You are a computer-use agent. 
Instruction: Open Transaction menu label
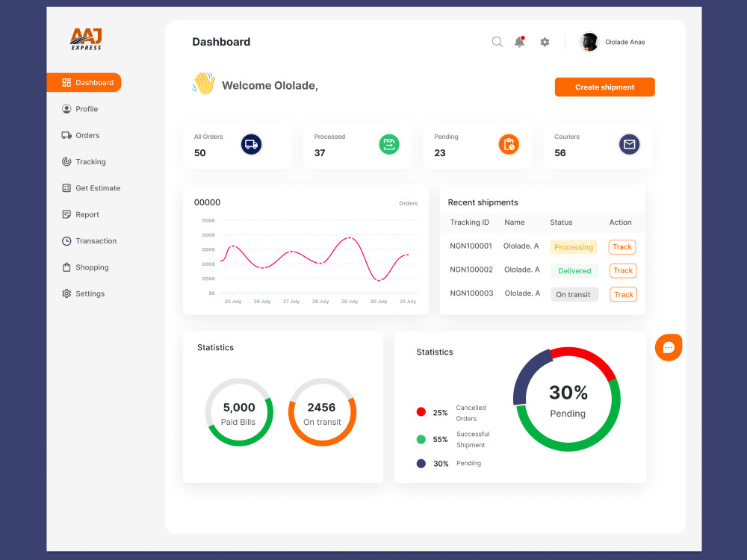(96, 241)
